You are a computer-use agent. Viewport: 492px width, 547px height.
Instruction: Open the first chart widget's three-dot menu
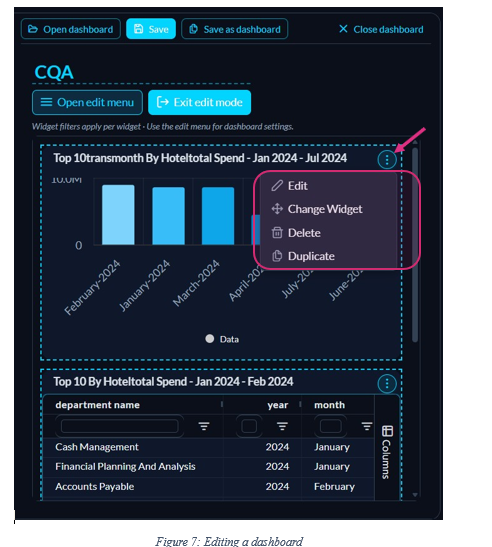point(387,160)
